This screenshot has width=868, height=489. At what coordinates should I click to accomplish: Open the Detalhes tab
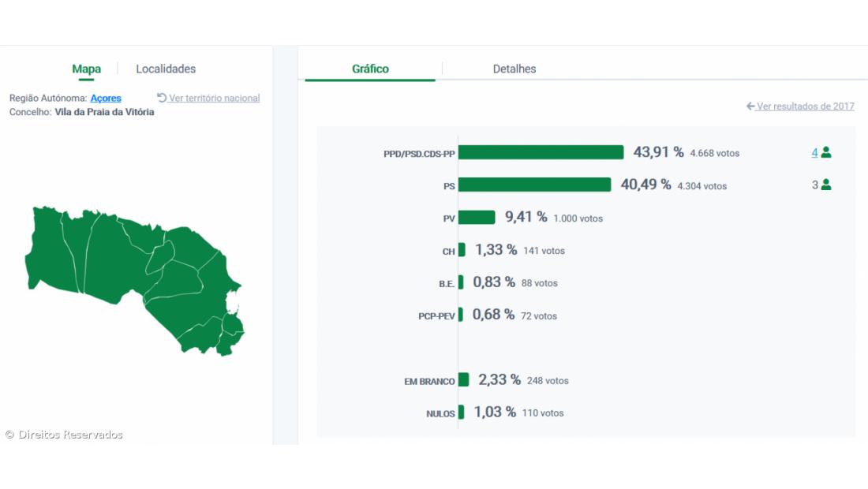(514, 69)
